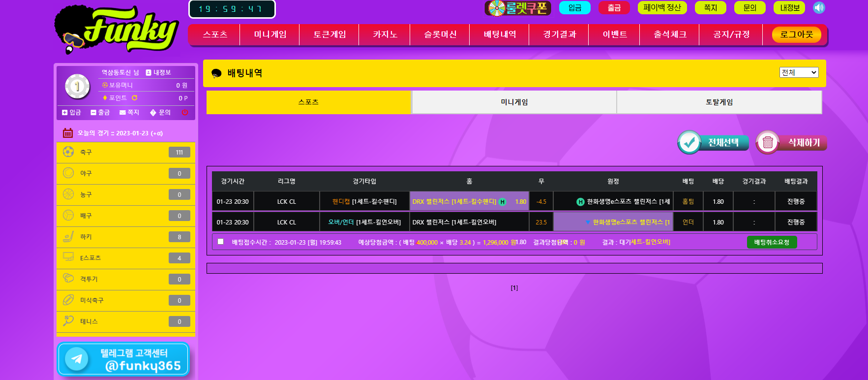
Task: Click the speaker sound icon in header
Action: (819, 8)
